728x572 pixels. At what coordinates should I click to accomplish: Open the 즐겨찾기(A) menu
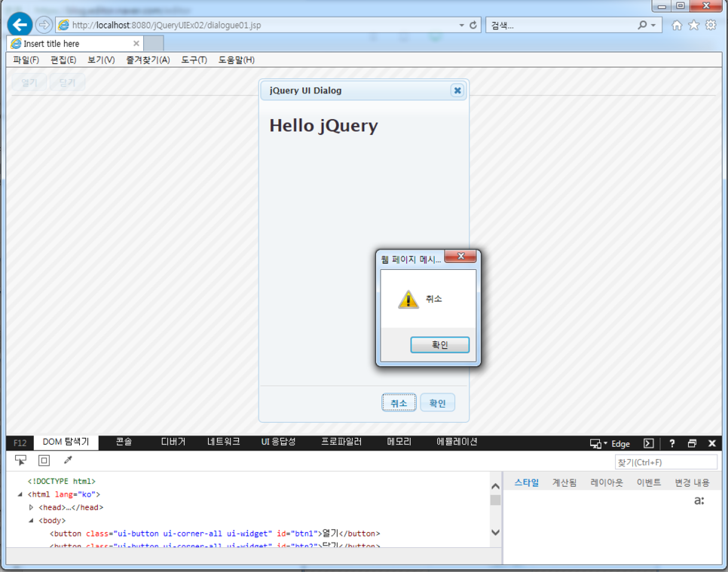pyautogui.click(x=148, y=60)
